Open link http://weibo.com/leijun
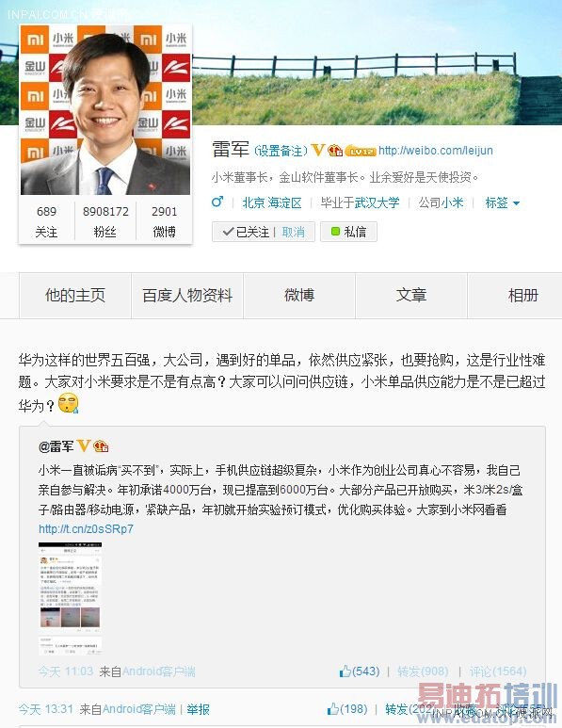The image size is (562, 728). tap(436, 151)
